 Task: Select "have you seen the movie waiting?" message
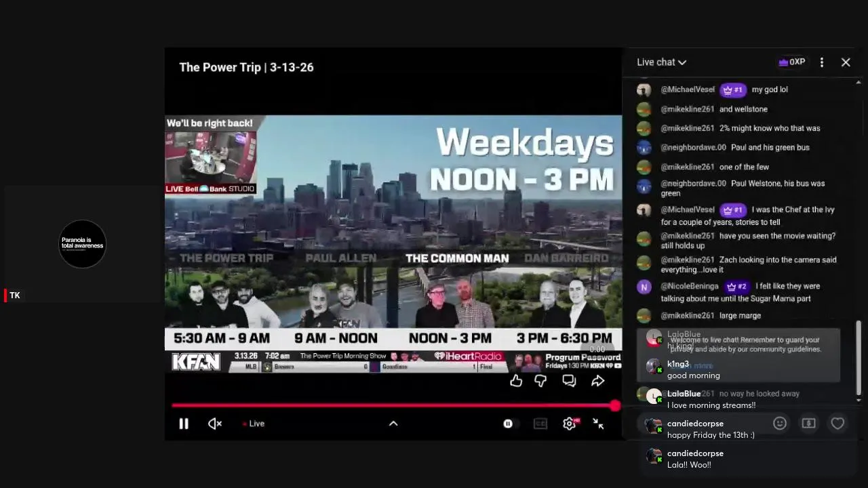(748, 241)
